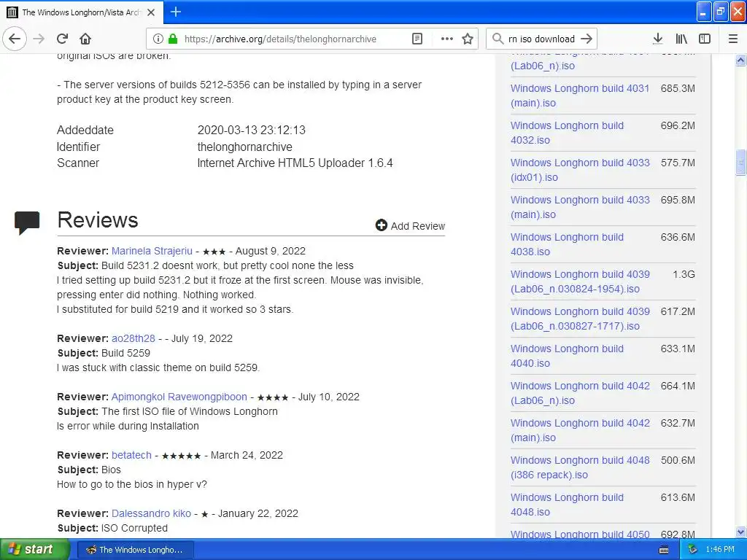
Task: Open the Add Review link
Action: (410, 226)
